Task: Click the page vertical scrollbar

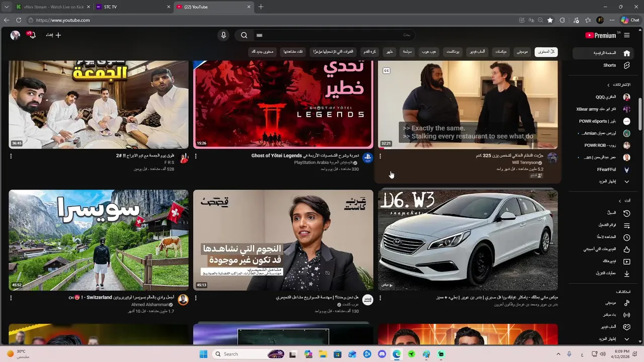Action: [x=640, y=115]
